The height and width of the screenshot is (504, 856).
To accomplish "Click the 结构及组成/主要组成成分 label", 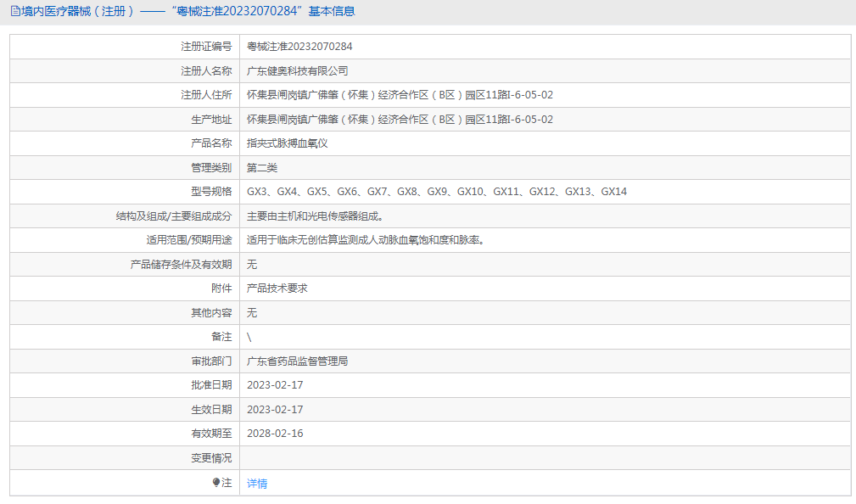I will [174, 216].
